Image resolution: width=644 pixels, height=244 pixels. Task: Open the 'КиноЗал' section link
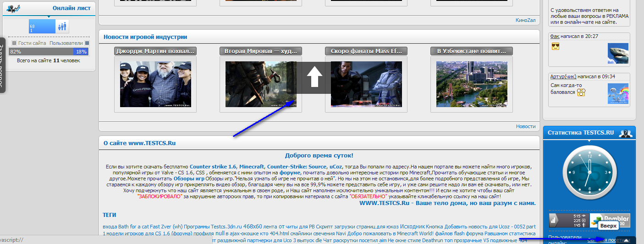(525, 20)
